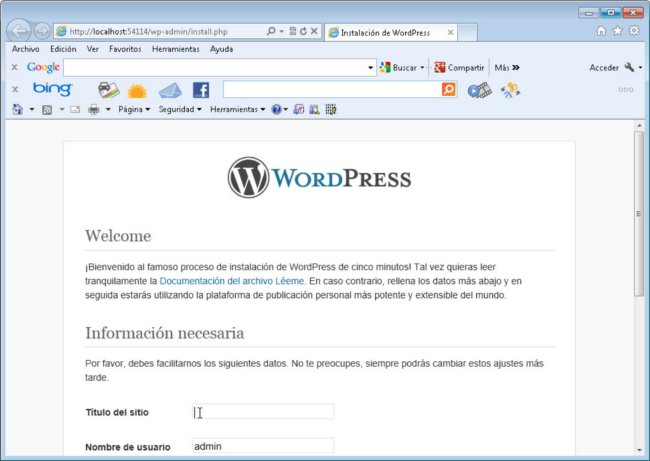Image resolution: width=650 pixels, height=461 pixels.
Task: Toggle the compatibility view icon in address bar
Action: tap(293, 31)
